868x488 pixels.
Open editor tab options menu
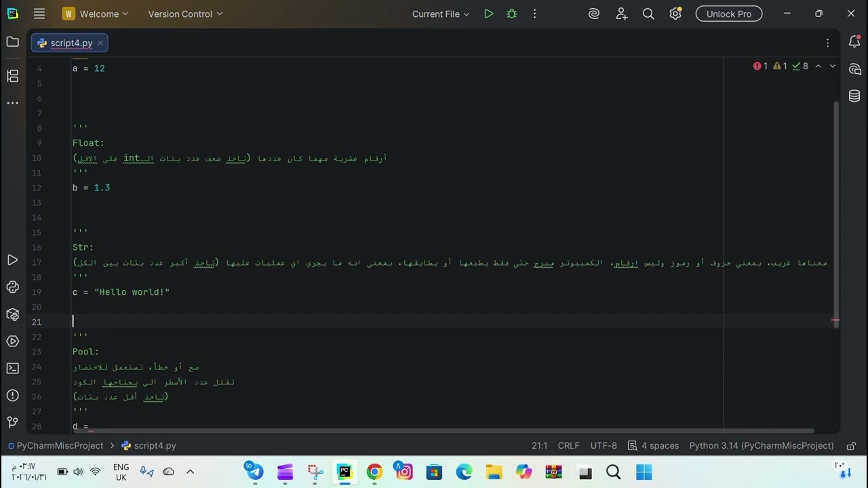(x=827, y=43)
